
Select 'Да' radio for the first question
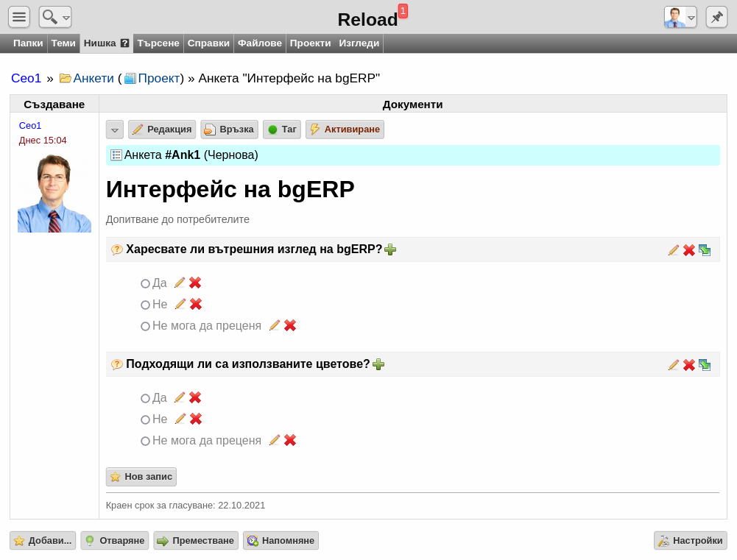pyautogui.click(x=145, y=284)
